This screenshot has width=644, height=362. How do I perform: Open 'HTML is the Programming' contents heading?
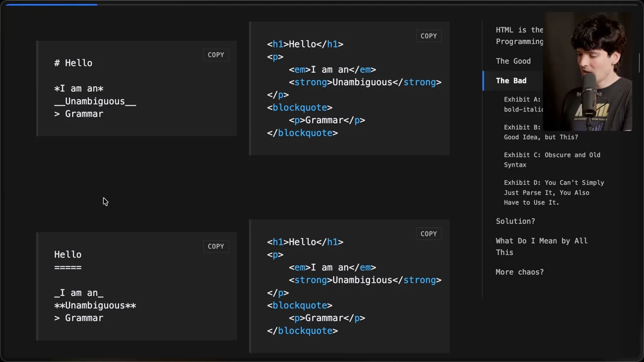(x=520, y=35)
